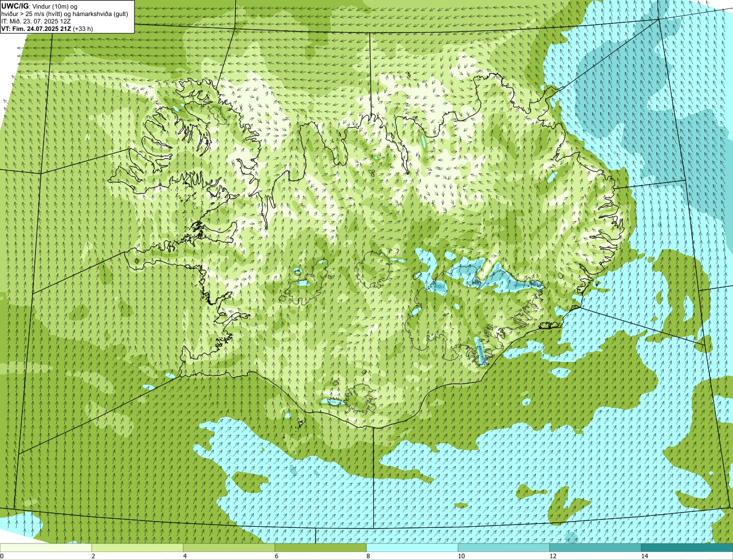Pick the 12–14 teal legend color band
This screenshot has height=560, width=733.
pyautogui.click(x=596, y=547)
